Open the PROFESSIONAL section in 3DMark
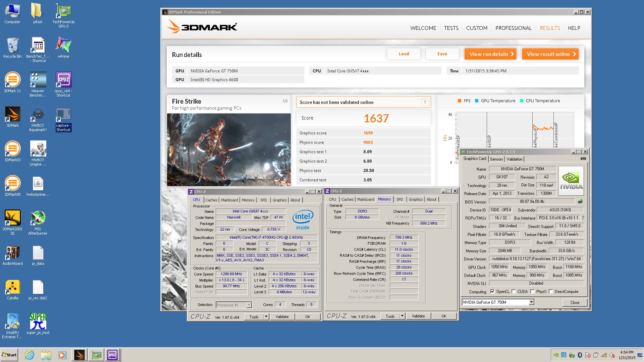644x362 pixels. click(514, 28)
